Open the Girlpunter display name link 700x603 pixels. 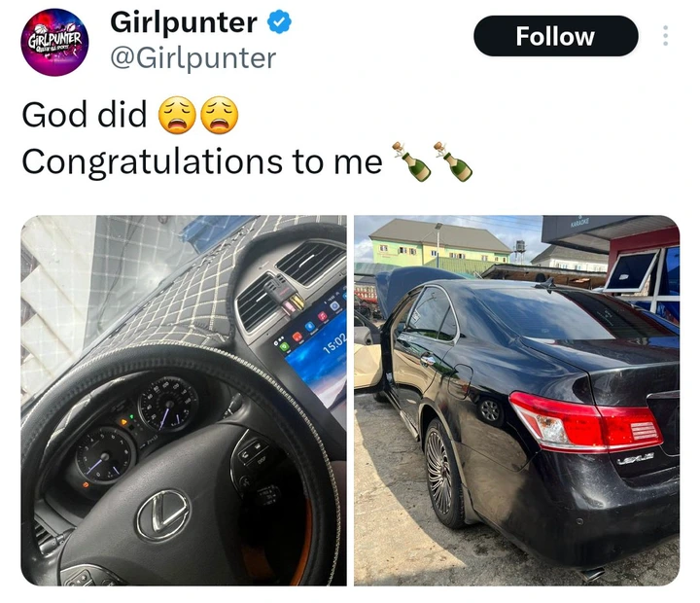184,22
